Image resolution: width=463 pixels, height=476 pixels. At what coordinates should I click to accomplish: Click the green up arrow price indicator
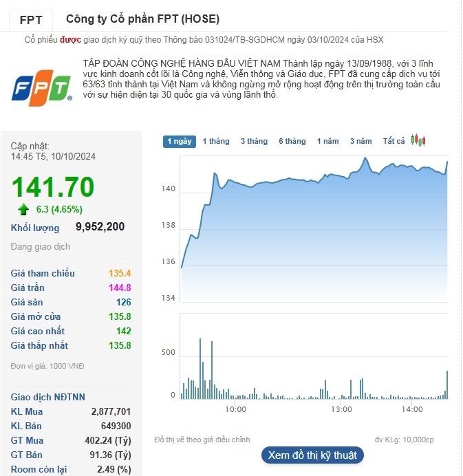pyautogui.click(x=24, y=210)
